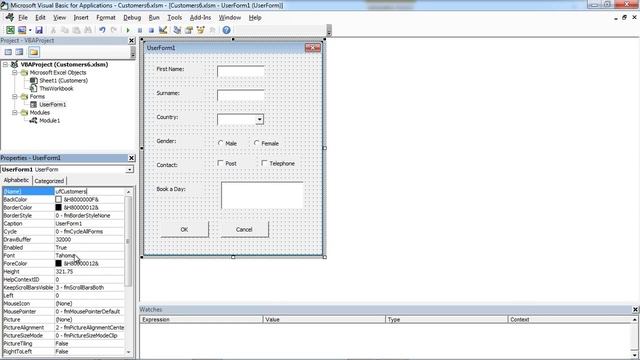Viewport: 640px width, 360px height.
Task: Open the Format menu
Action: click(x=106, y=18)
